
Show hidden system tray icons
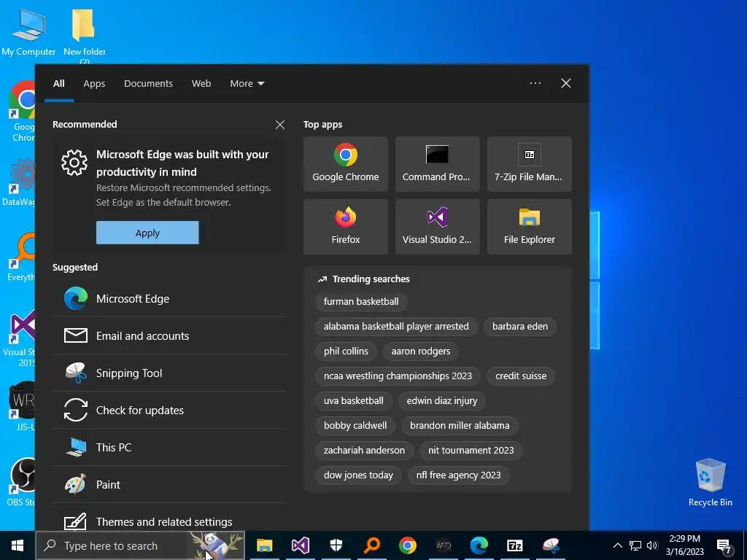coord(617,545)
